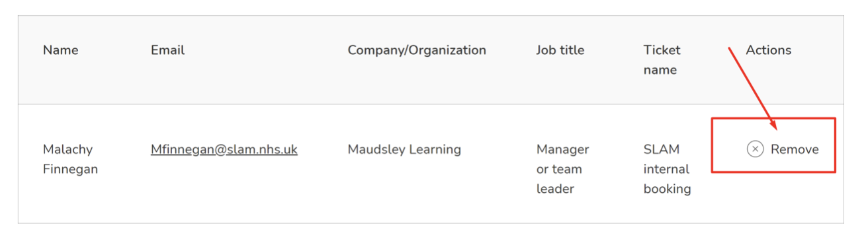This screenshot has height=251, width=868.
Task: Select the Malachy Finnegan name cell
Action: (70, 159)
